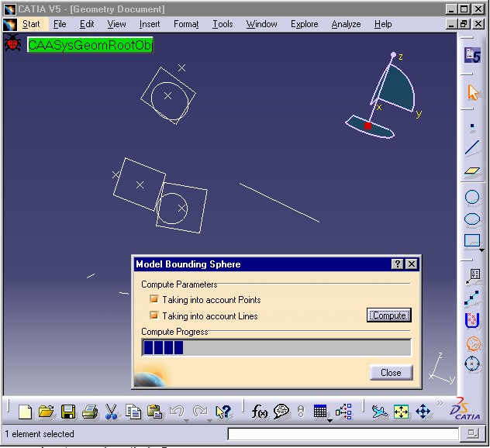Click the compass red manipulation handle
The width and height of the screenshot is (490, 448).
pos(367,126)
